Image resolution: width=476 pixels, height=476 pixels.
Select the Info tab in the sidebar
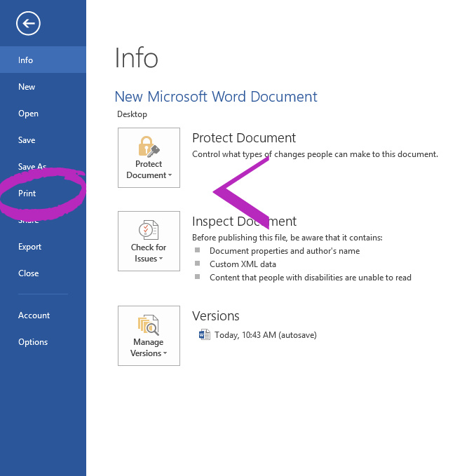pos(26,60)
